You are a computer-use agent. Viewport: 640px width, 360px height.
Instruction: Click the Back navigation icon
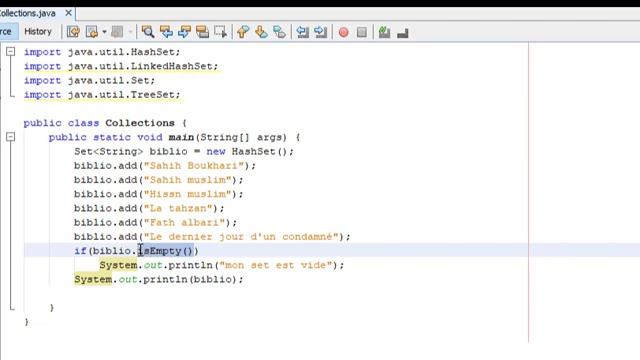[92, 32]
